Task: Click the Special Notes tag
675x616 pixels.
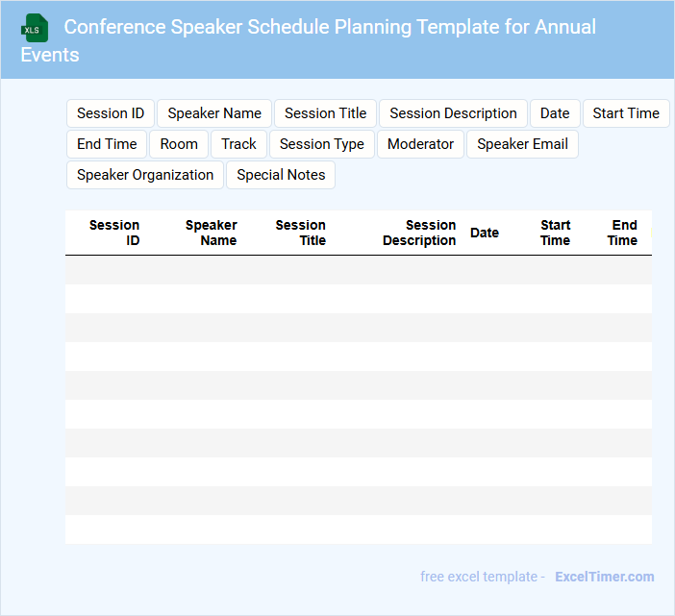Action: 281,175
